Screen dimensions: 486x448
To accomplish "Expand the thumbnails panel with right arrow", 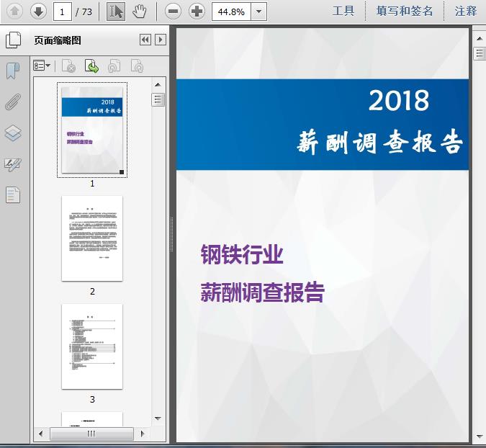I will (x=161, y=40).
